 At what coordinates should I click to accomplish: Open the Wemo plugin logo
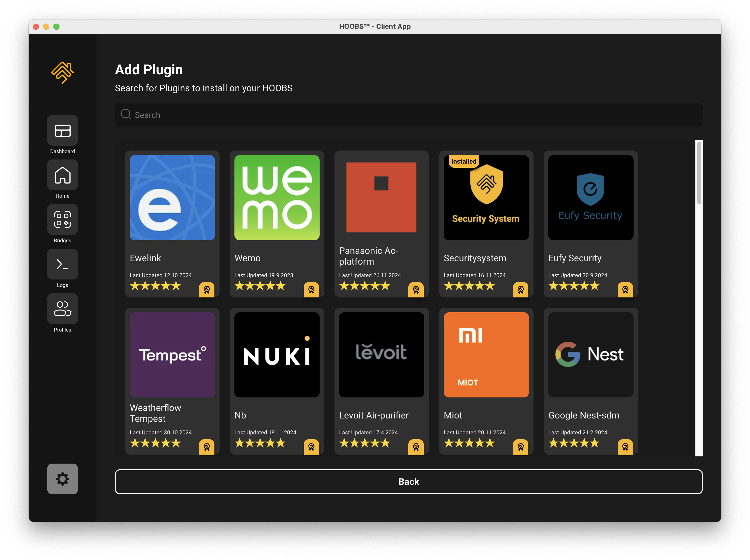(x=277, y=198)
